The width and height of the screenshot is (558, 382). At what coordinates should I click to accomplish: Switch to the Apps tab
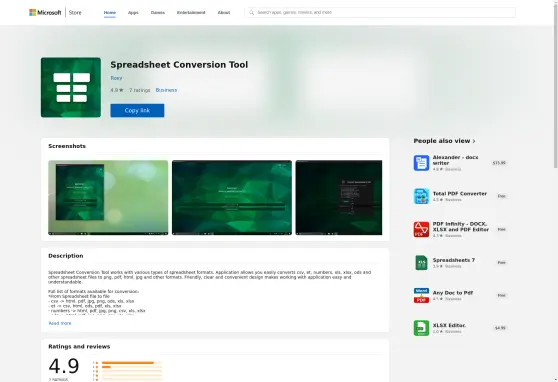(x=133, y=12)
